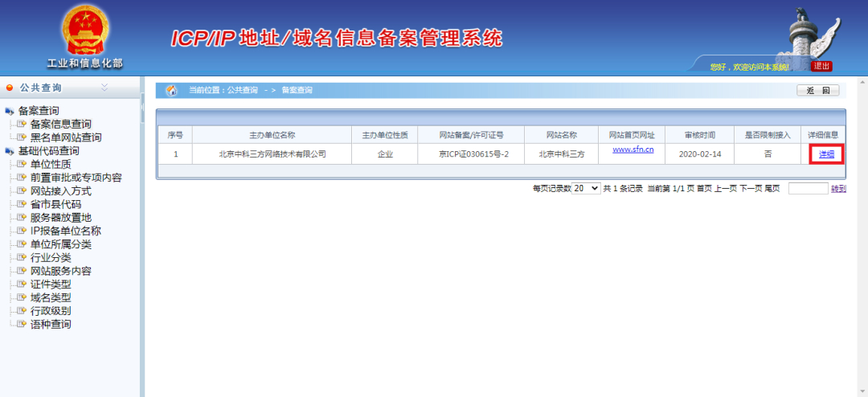Click the icon beside 网站接入方式

pos(23,191)
